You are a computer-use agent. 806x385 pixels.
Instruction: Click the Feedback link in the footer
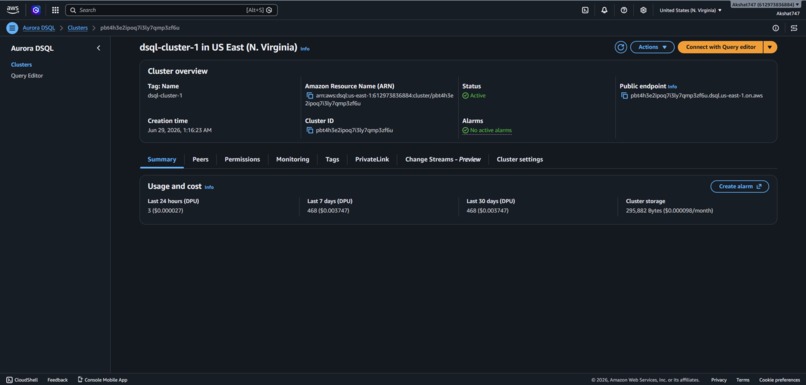click(58, 380)
